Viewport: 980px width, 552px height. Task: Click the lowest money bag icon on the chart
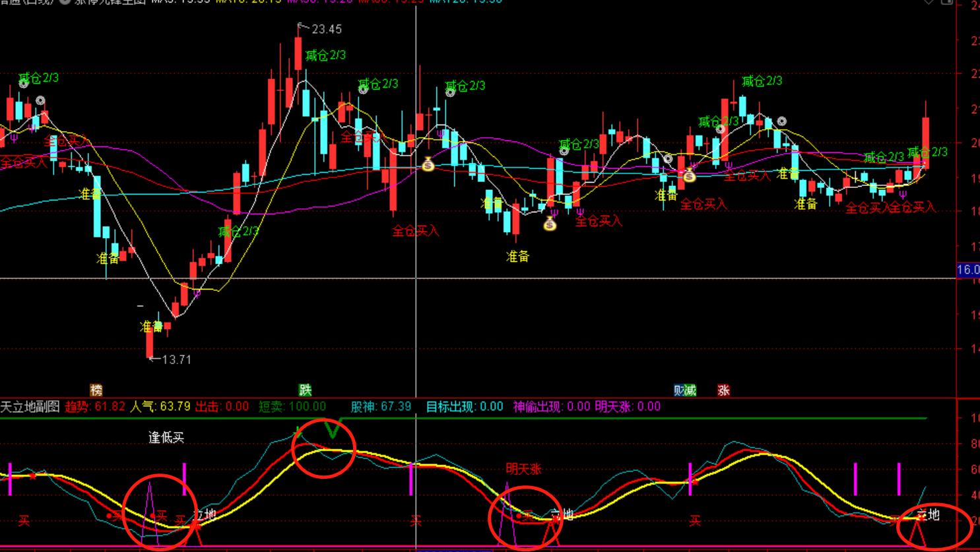(550, 224)
